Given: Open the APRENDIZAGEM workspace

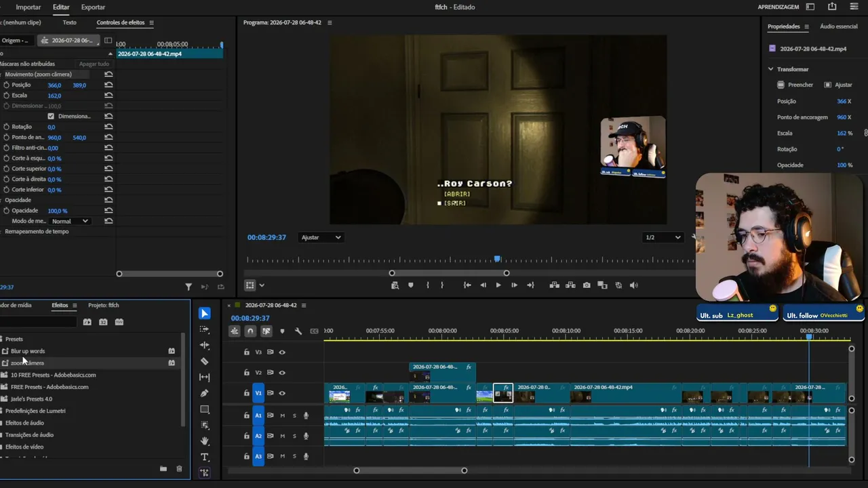Looking at the screenshot, I should pos(778,7).
